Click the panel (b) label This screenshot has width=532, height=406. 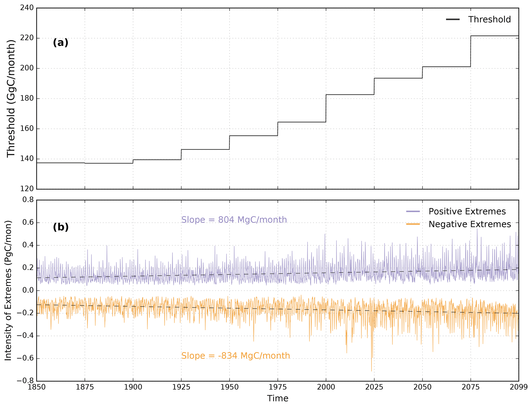point(60,227)
